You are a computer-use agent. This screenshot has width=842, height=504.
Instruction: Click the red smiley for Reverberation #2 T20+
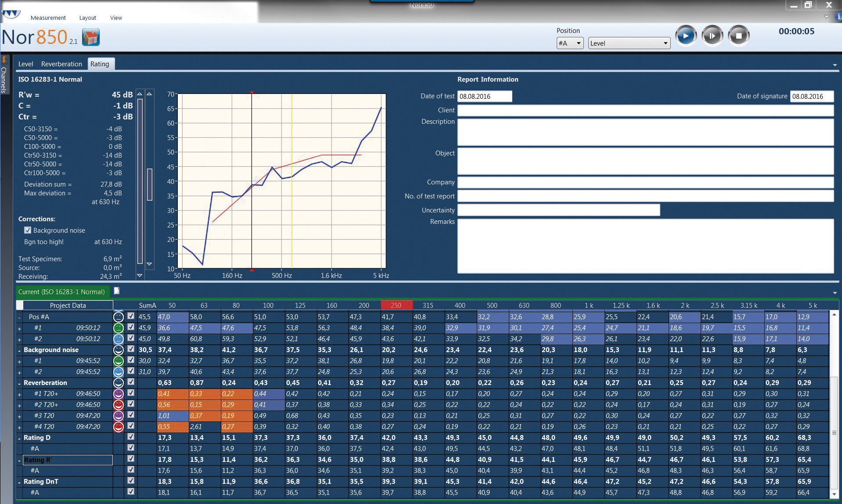coord(118,405)
